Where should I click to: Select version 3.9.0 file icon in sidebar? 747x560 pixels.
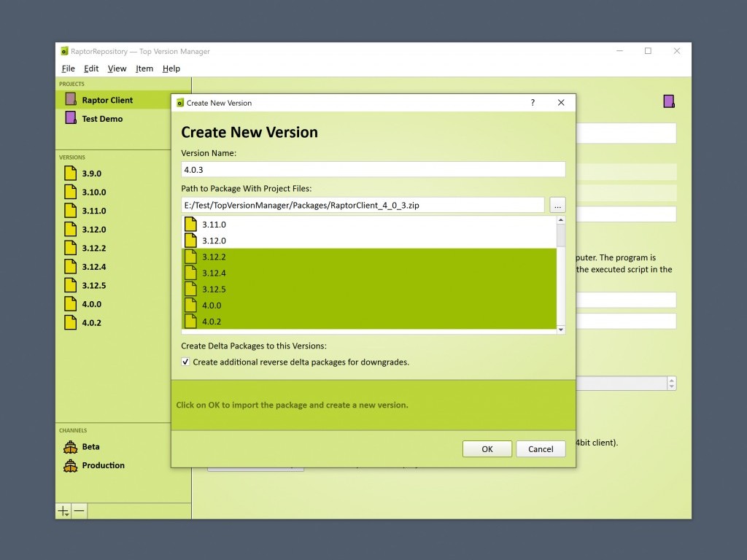click(71, 174)
